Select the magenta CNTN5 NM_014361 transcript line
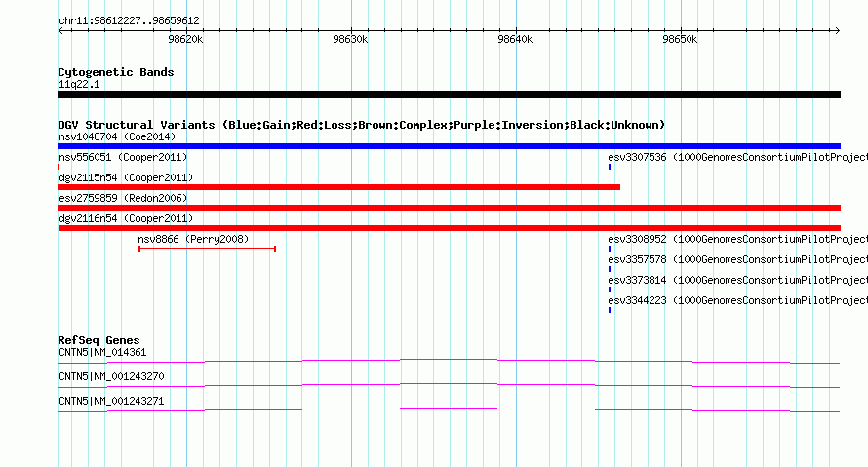The image size is (868, 467). 449,362
